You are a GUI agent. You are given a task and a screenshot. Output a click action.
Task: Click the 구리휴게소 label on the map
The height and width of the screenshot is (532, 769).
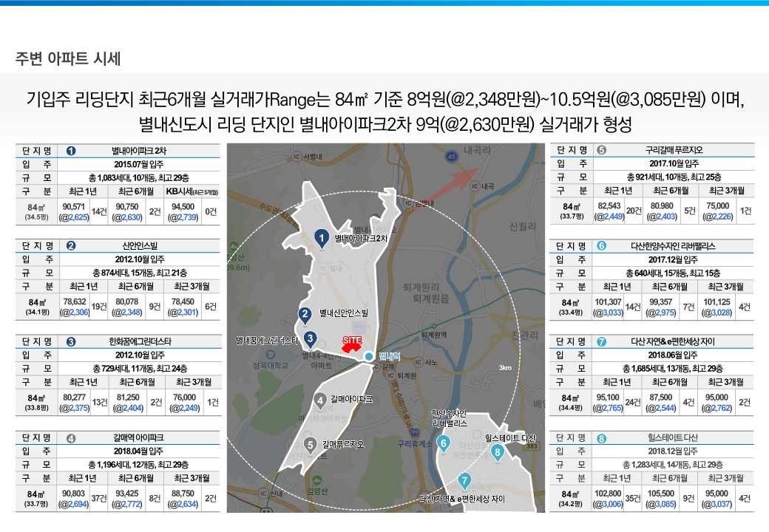[x=414, y=444]
